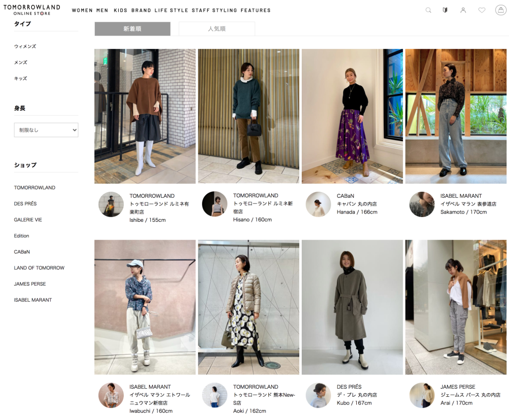The height and width of the screenshot is (420, 509).
Task: Open the account person icon
Action: [463, 10]
